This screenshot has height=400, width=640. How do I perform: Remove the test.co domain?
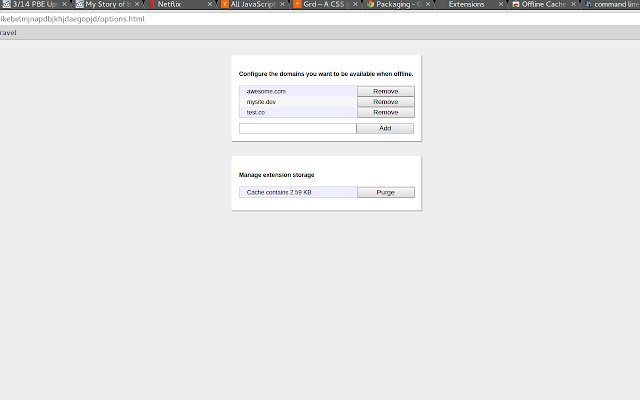click(386, 112)
